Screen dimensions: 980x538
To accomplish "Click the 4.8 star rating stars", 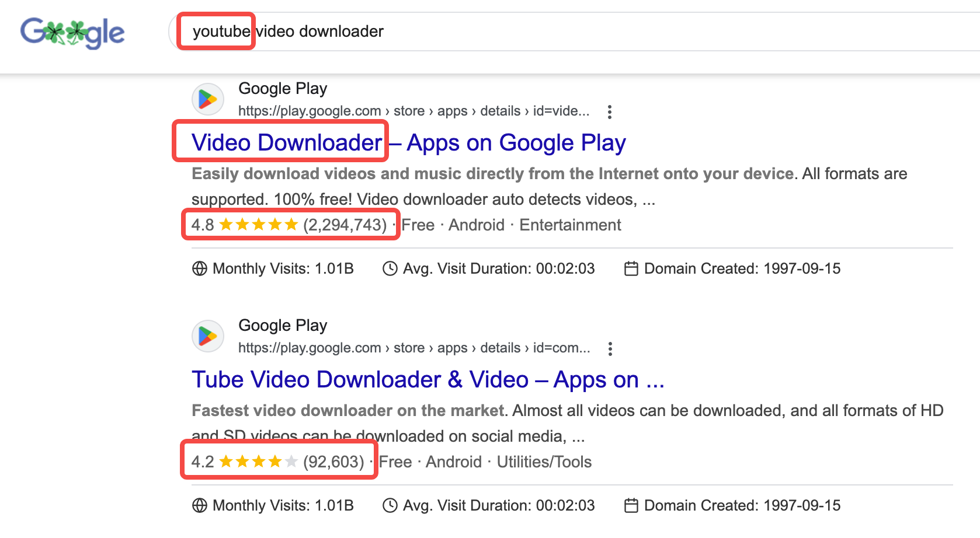I will pos(259,225).
